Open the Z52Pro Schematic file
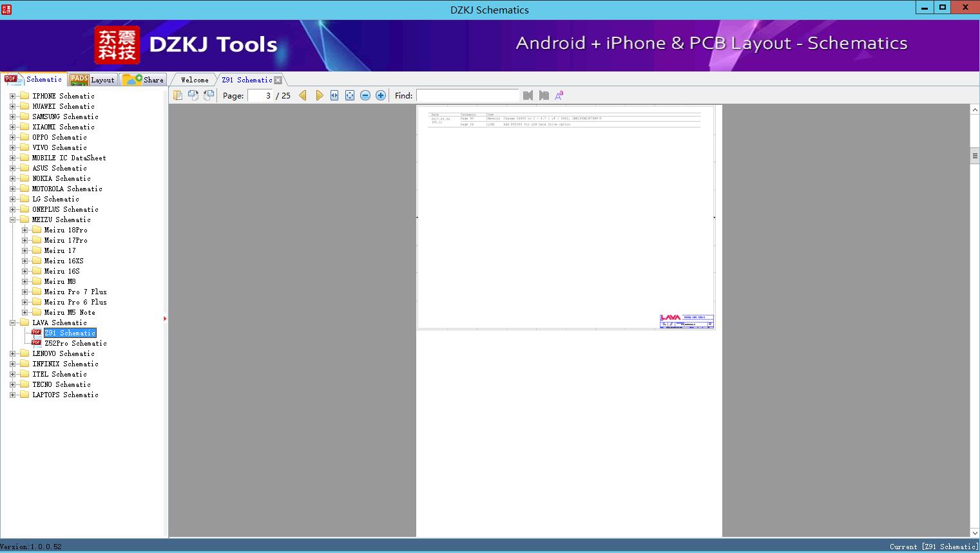The width and height of the screenshot is (980, 553). (75, 343)
